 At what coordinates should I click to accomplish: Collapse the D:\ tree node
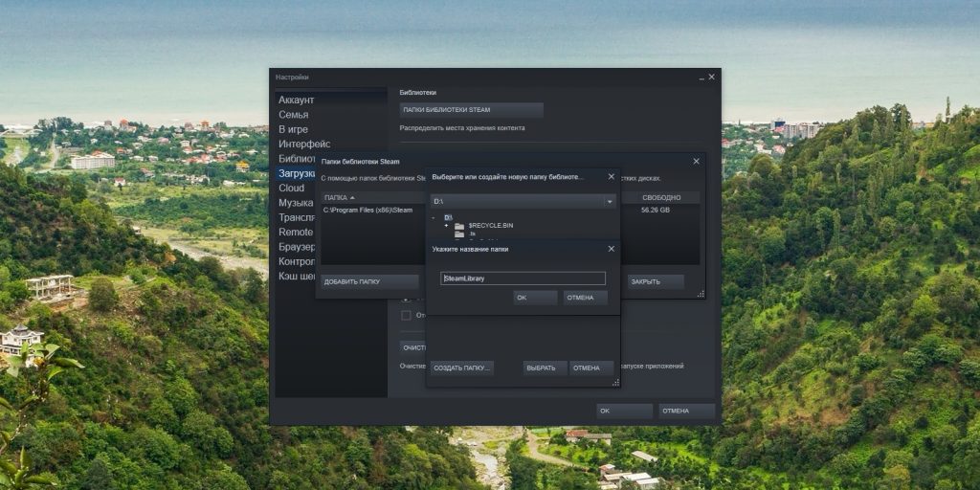coord(434,218)
